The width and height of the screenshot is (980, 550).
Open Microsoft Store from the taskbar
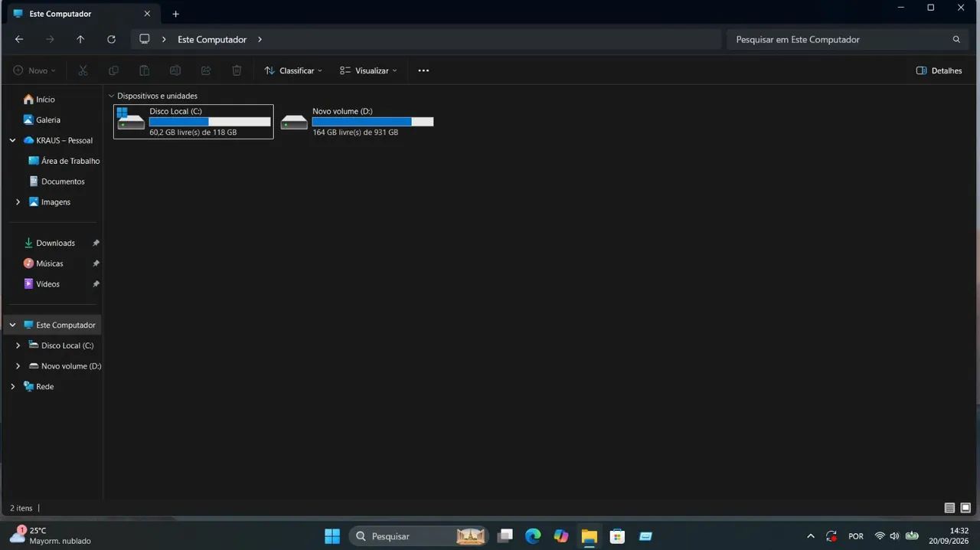[617, 536]
